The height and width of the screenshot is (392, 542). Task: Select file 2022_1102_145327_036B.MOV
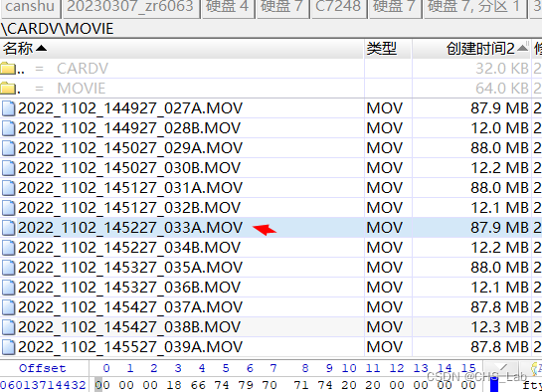click(x=129, y=288)
